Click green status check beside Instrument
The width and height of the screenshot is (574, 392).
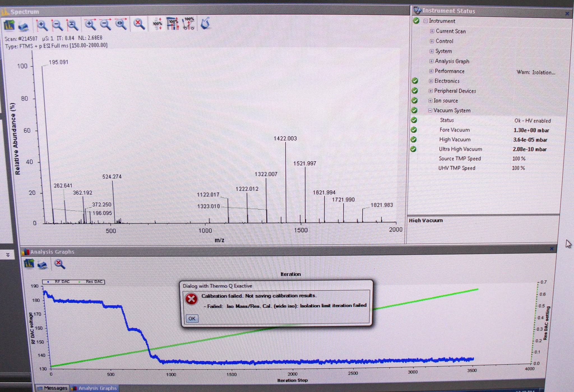(416, 21)
